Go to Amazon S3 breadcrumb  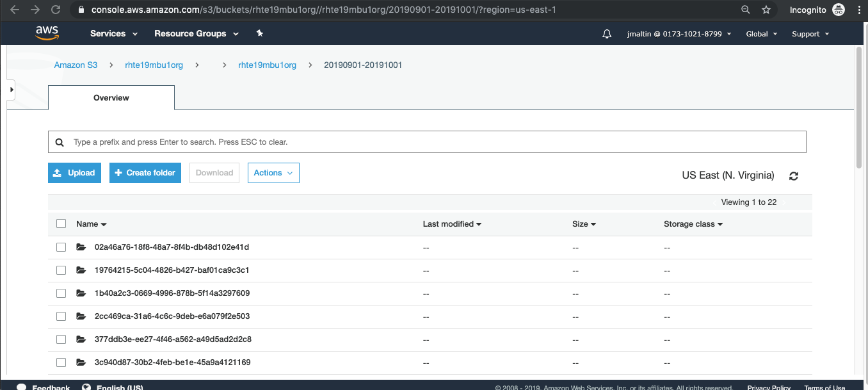[x=76, y=65]
